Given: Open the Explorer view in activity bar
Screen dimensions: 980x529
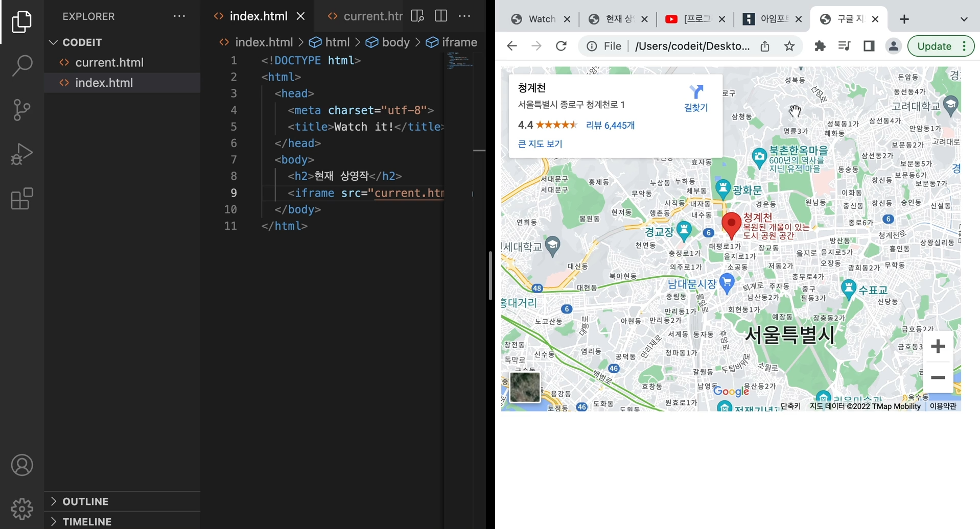Looking at the screenshot, I should pyautogui.click(x=21, y=22).
